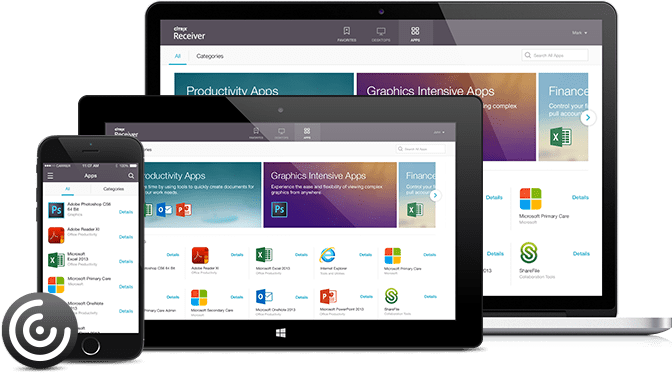Open the hamburger menu on the phone

(x=50, y=176)
